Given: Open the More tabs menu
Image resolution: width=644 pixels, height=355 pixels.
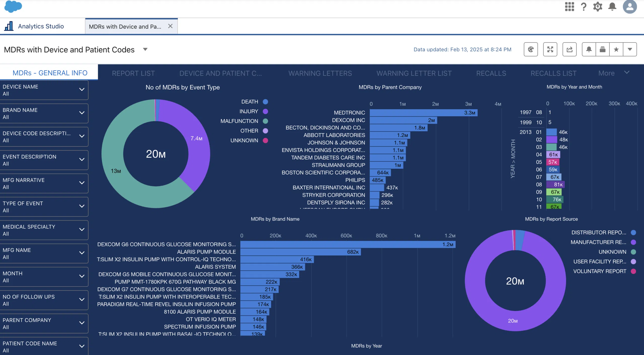Looking at the screenshot, I should tap(614, 73).
